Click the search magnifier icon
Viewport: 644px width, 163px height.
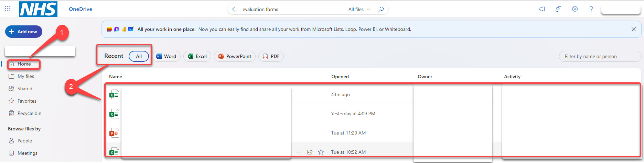coord(381,9)
